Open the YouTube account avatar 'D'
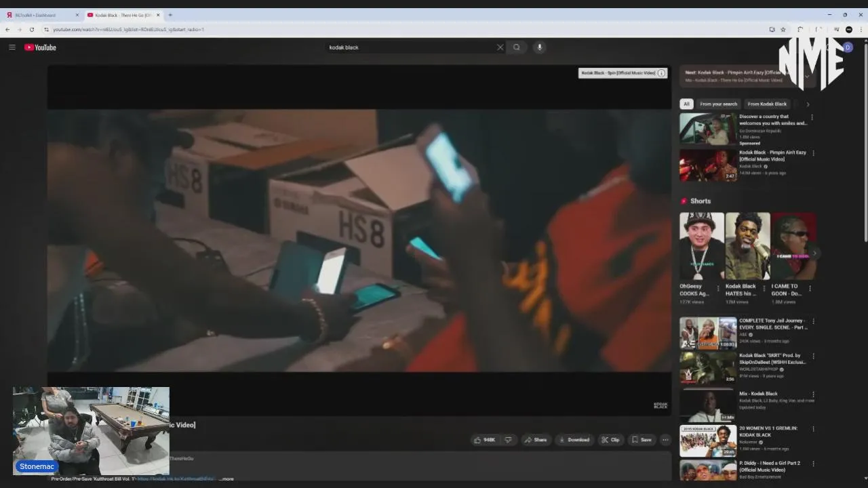This screenshot has height=488, width=868. pyautogui.click(x=847, y=47)
